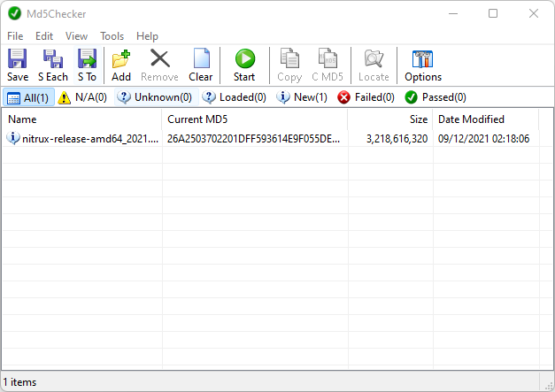
Task: Filter by Unknown(0) status
Action: coord(156,97)
